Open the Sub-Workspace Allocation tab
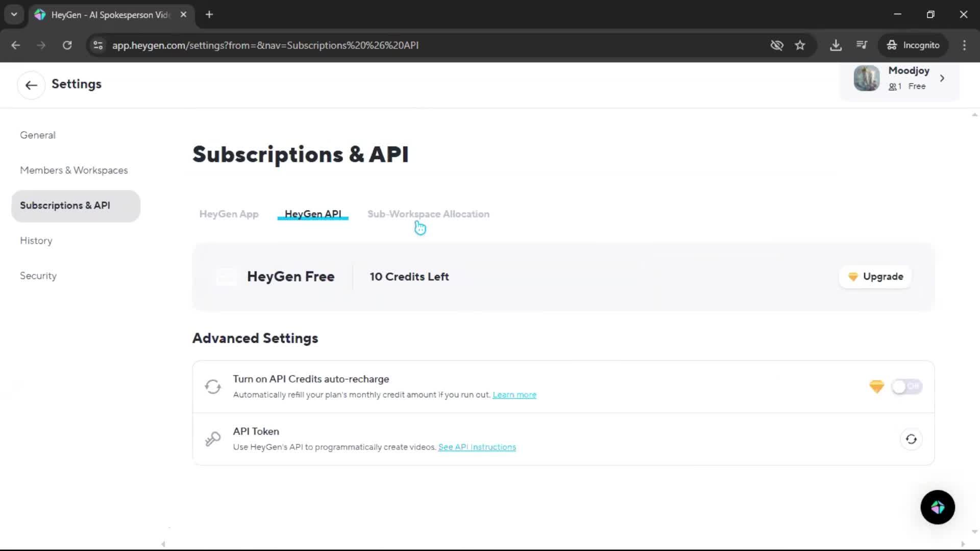This screenshot has height=551, width=980. (428, 214)
